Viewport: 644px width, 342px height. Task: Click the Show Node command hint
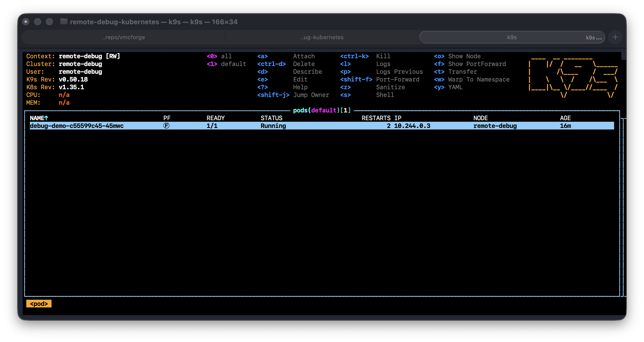[464, 56]
